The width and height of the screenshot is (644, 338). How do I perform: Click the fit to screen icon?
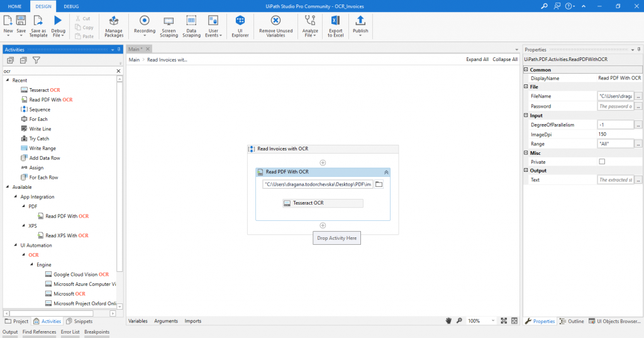click(x=504, y=321)
